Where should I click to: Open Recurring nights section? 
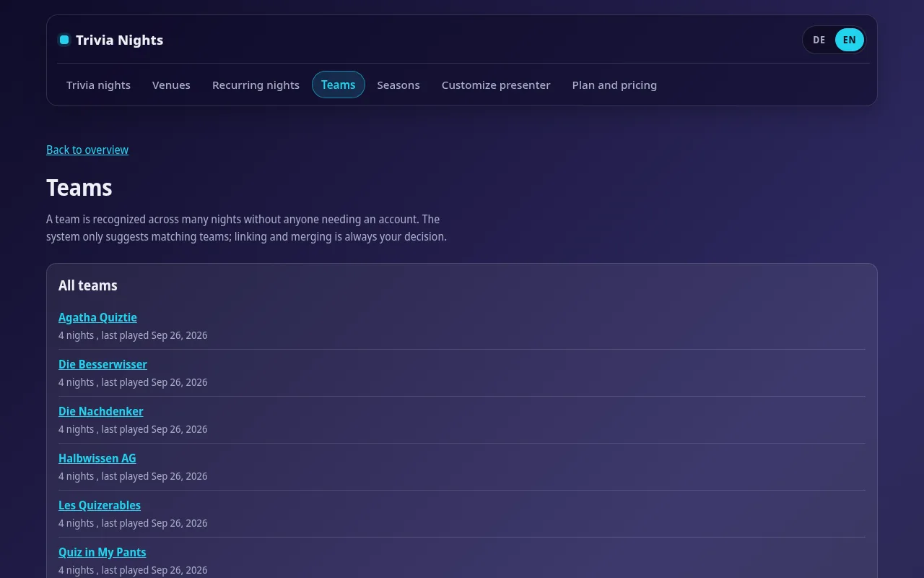click(256, 85)
